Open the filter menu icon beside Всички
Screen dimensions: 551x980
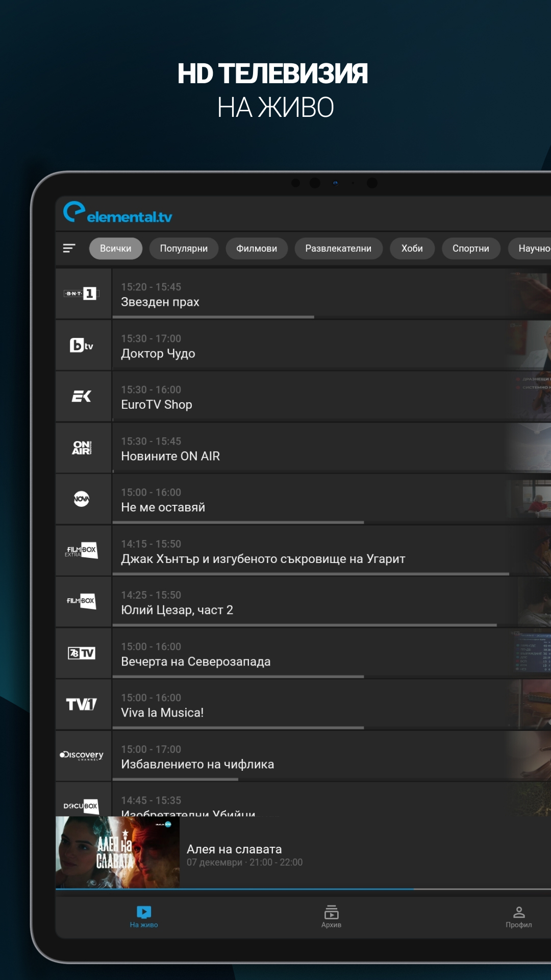click(69, 248)
